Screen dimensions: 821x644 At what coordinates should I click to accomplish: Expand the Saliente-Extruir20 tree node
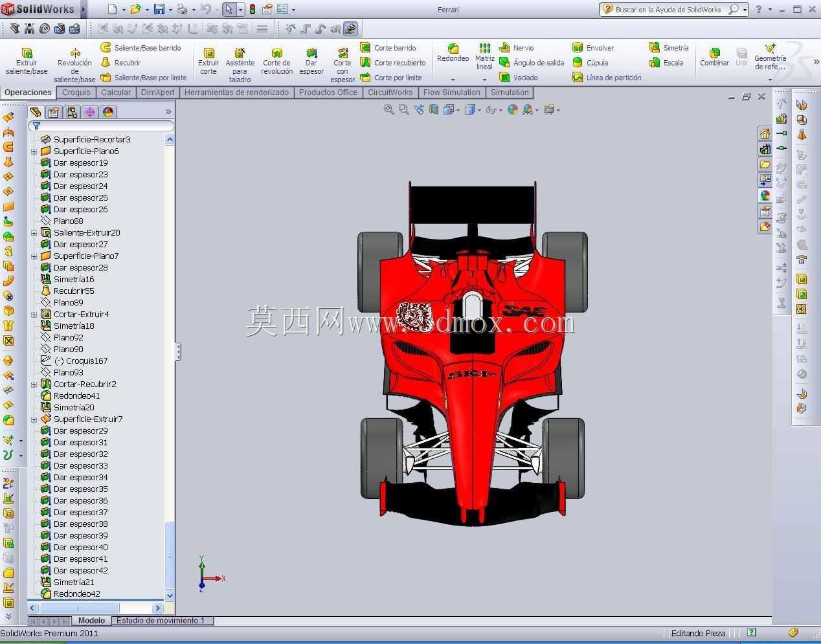tap(34, 233)
